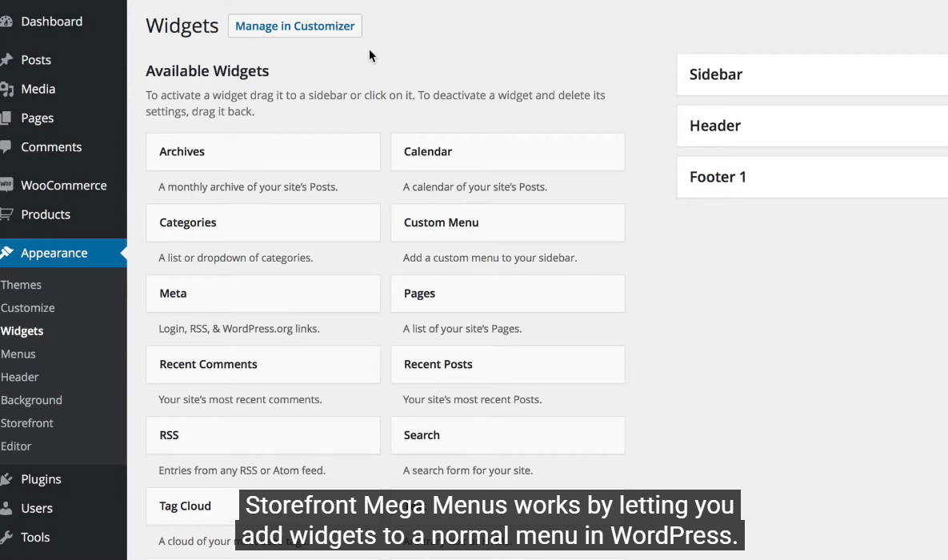Click the WooCommerce icon in sidebar

point(6,185)
